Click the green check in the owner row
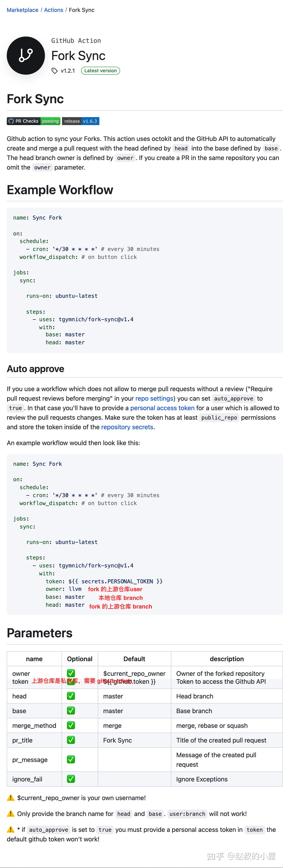 [x=71, y=673]
